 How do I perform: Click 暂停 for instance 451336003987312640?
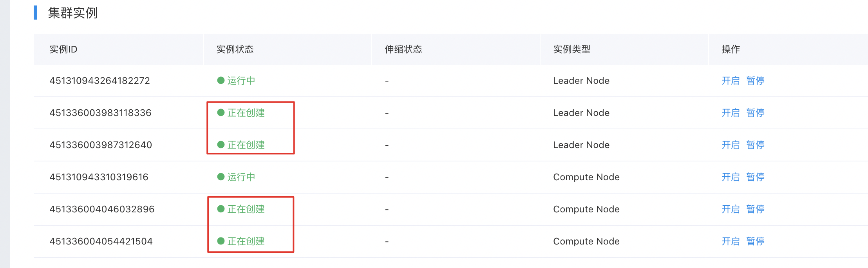pos(756,145)
